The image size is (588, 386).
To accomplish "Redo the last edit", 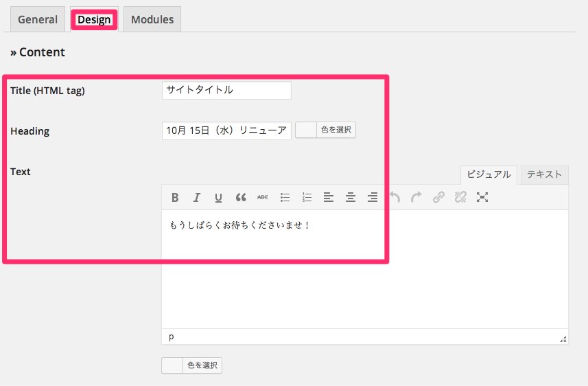I will [416, 198].
